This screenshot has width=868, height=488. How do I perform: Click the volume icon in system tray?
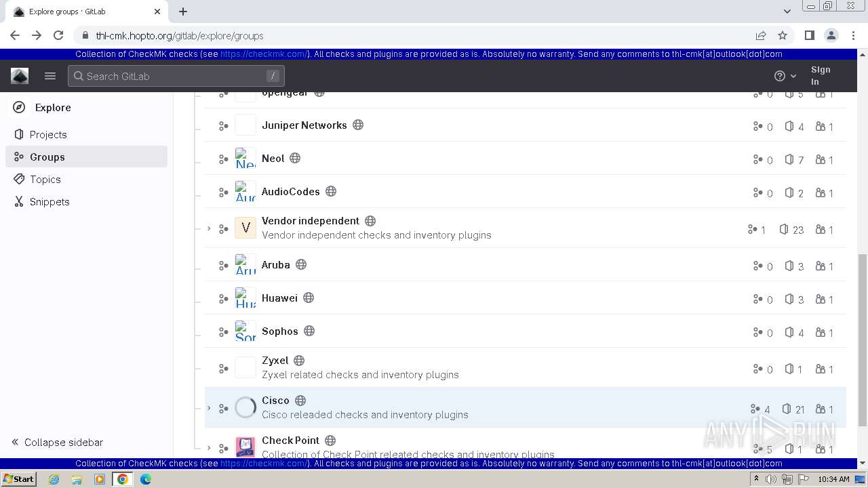click(771, 479)
